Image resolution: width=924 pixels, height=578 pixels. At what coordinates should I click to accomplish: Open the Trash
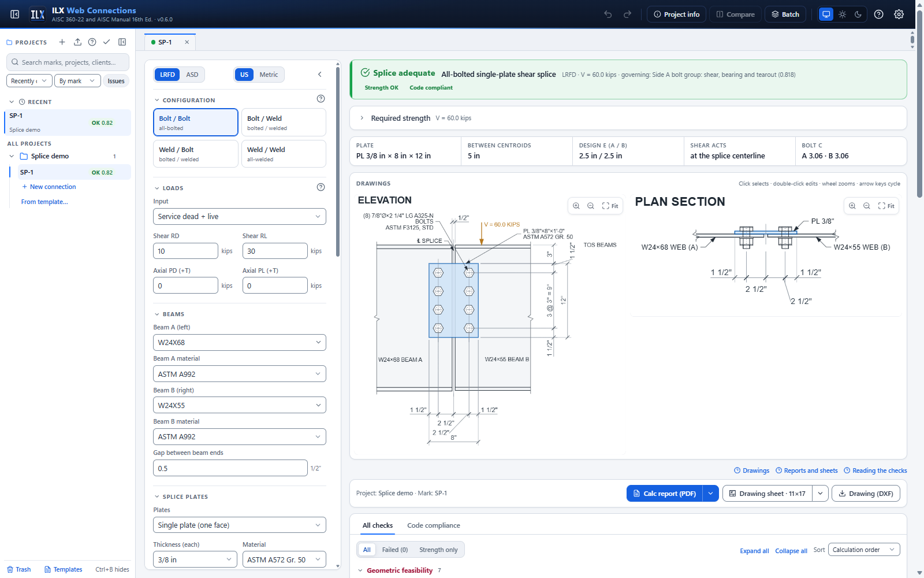coord(19,569)
